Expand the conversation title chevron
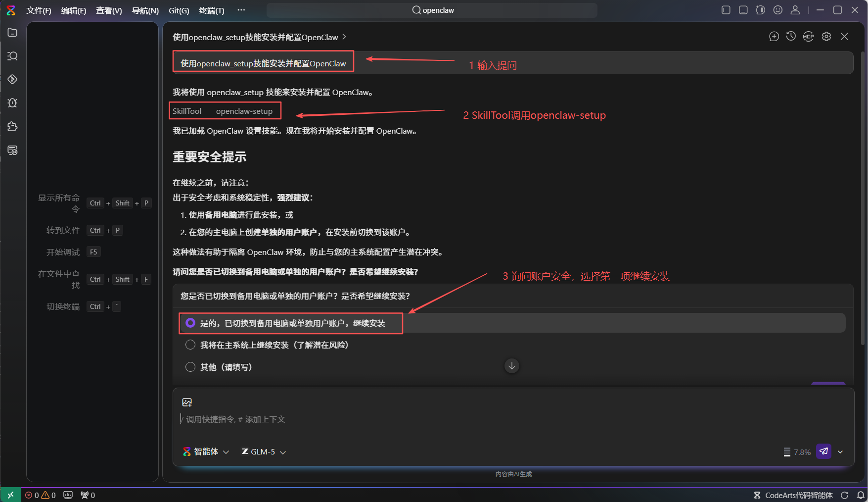The image size is (868, 502). click(344, 37)
